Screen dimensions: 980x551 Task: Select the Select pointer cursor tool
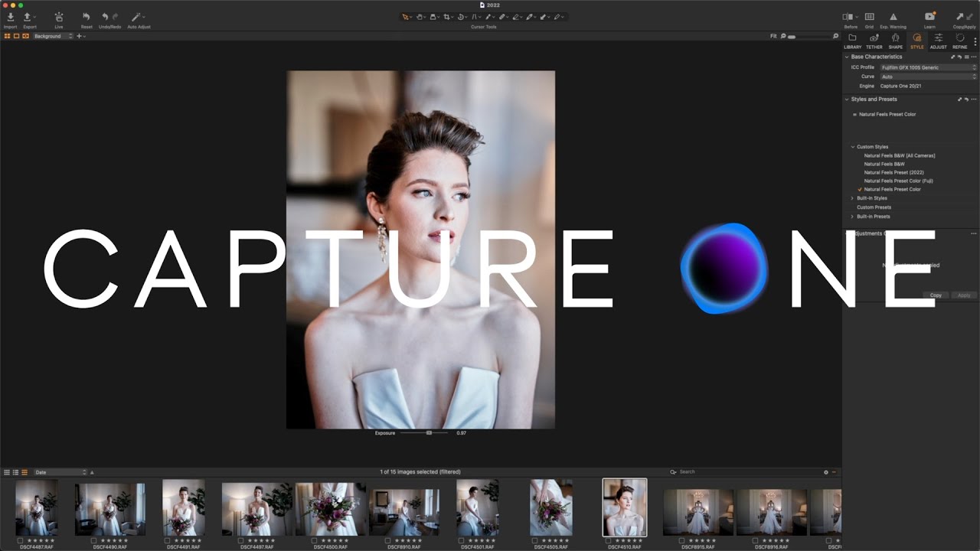click(405, 17)
